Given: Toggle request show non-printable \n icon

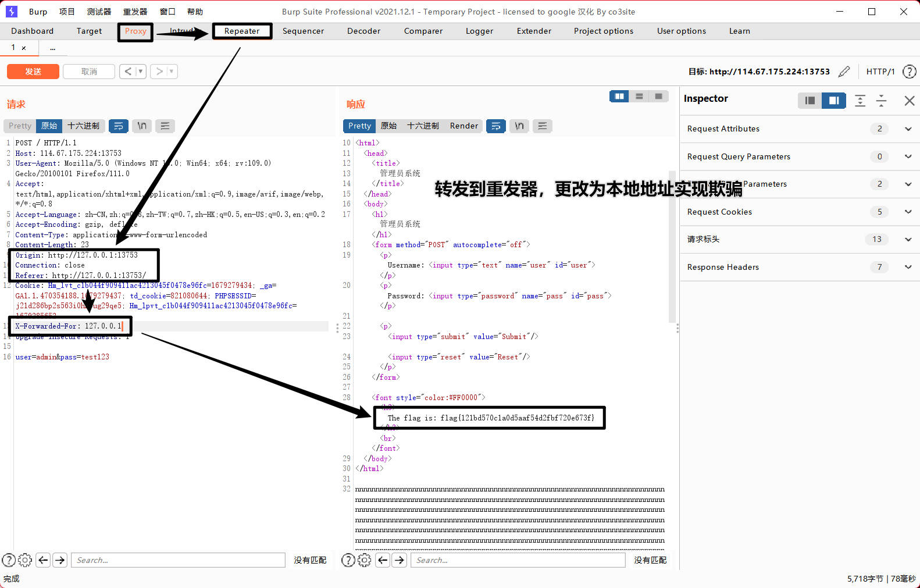Looking at the screenshot, I should pos(142,126).
